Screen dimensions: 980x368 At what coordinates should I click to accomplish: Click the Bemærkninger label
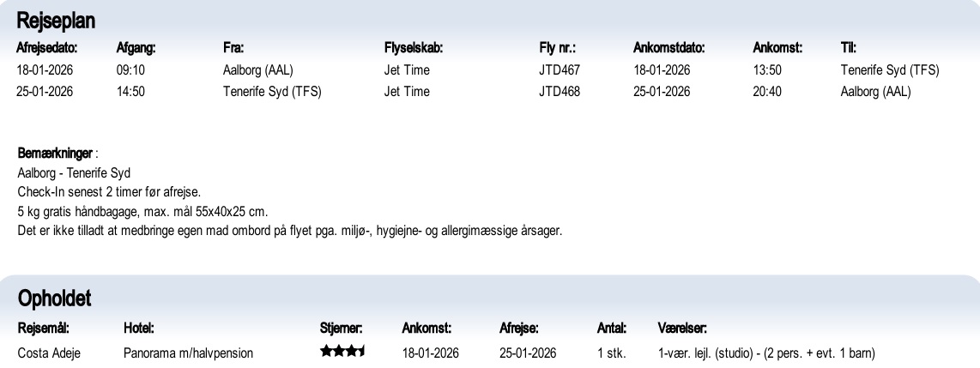coord(56,154)
